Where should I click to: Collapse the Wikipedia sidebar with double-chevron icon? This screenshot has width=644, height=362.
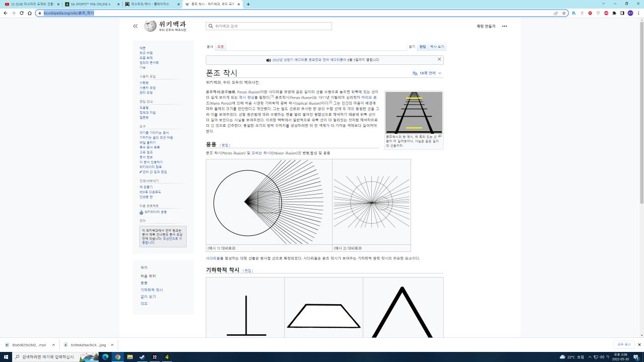135,26
